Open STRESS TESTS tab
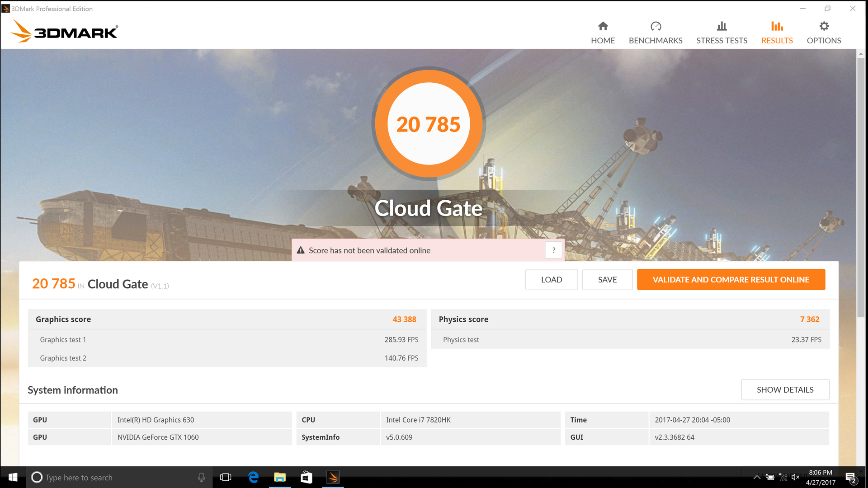Screen dimensions: 868x488 [x=722, y=33]
